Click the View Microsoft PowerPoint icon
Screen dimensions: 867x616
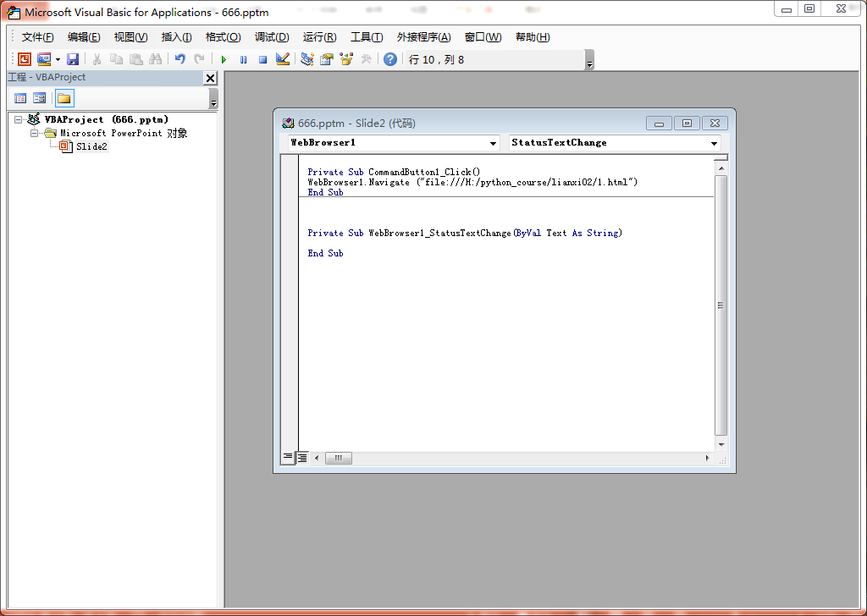click(25, 59)
